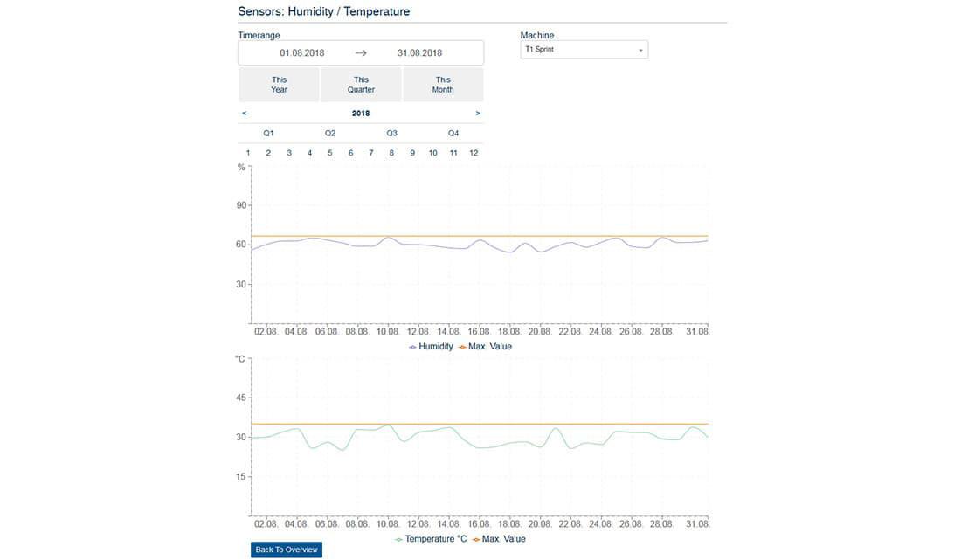Select month 12 in month row
961x560 pixels.
tap(474, 153)
